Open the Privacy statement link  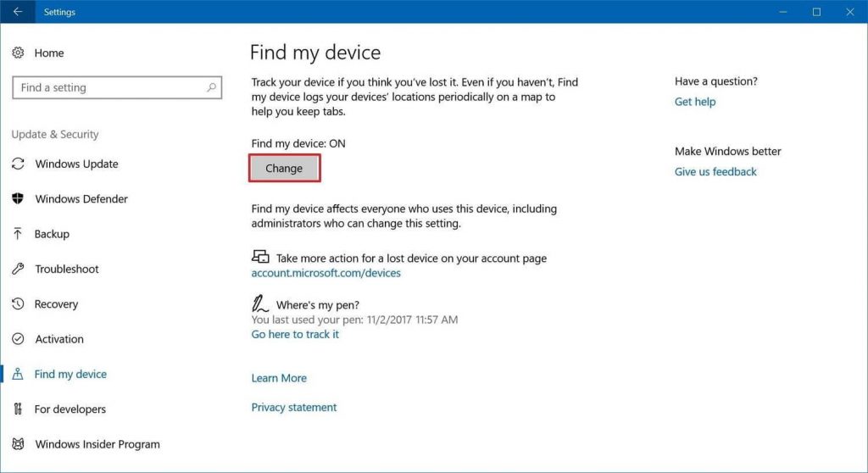coord(294,407)
